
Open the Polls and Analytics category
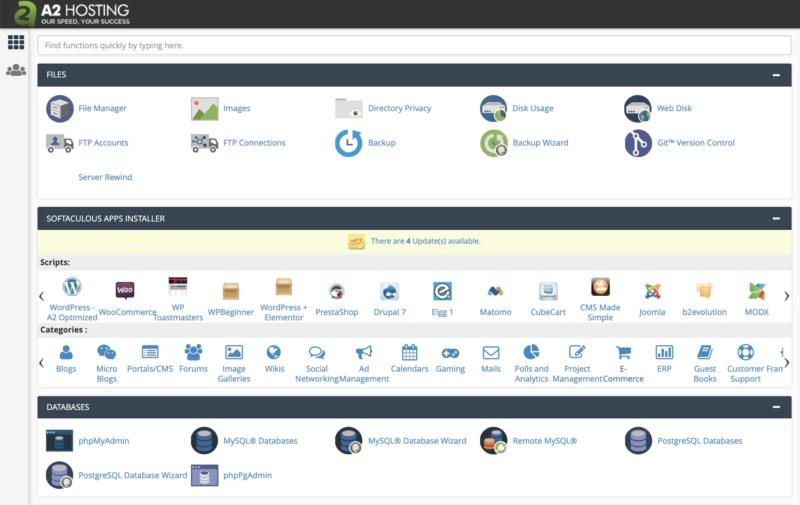pos(531,363)
